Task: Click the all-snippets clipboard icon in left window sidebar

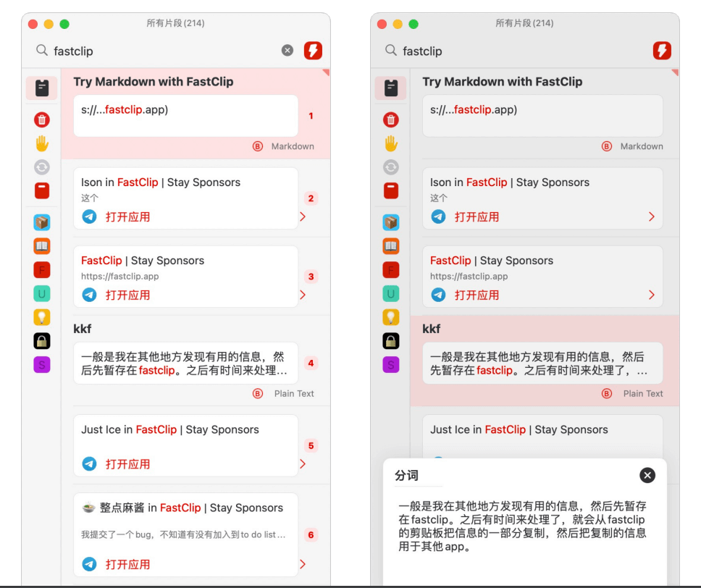Action: pyautogui.click(x=41, y=88)
